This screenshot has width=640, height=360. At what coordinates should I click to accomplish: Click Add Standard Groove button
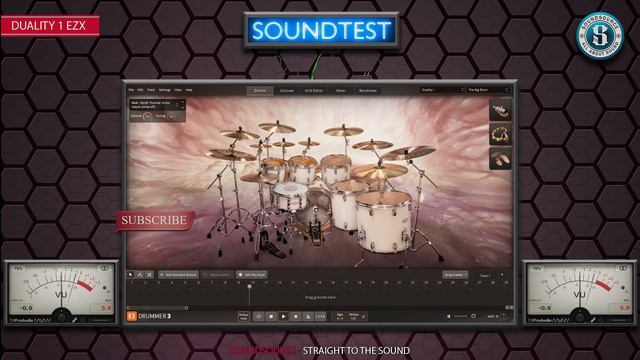click(178, 275)
